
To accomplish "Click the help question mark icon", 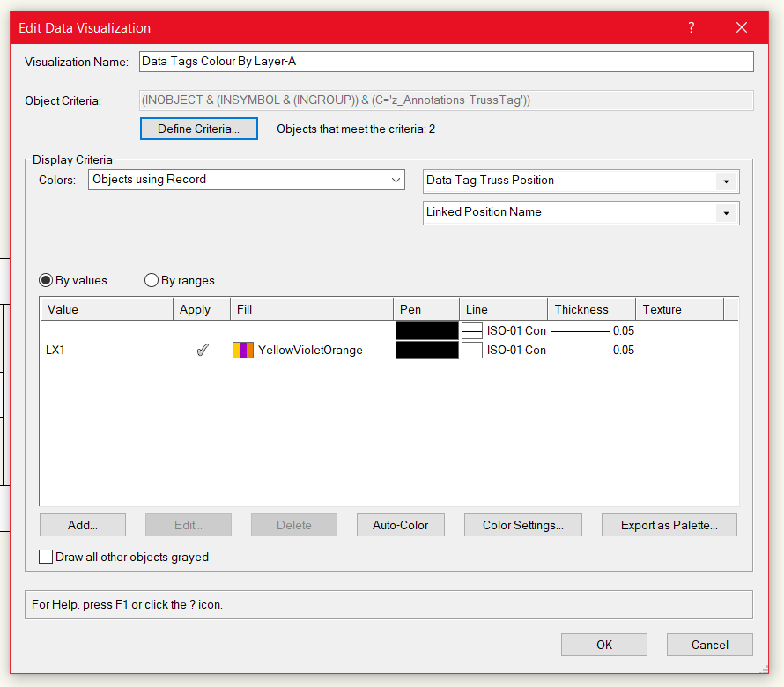I will pos(691,27).
